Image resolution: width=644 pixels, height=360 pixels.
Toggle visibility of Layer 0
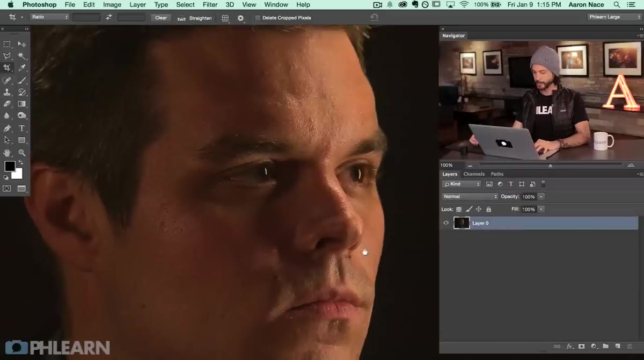click(x=445, y=223)
